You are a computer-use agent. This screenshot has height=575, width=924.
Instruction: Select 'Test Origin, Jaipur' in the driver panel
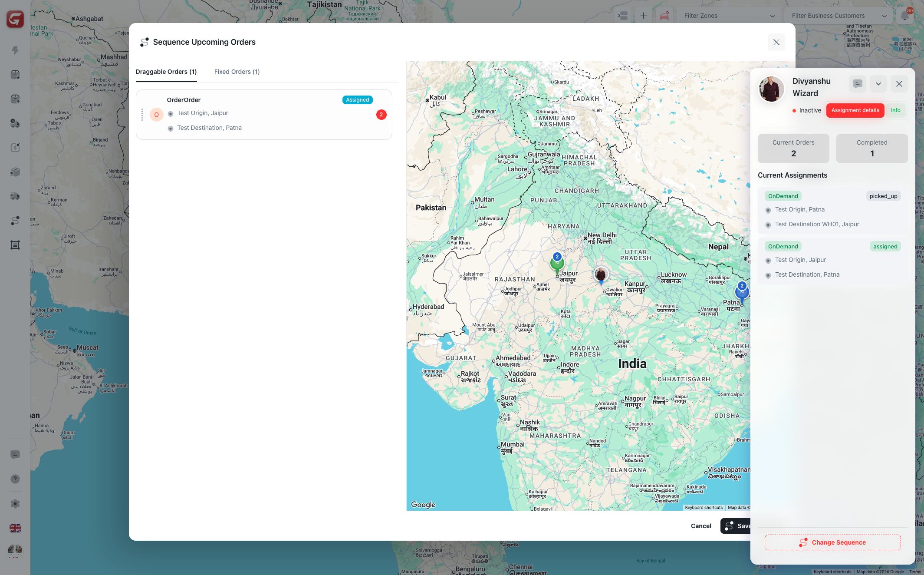[801, 260]
